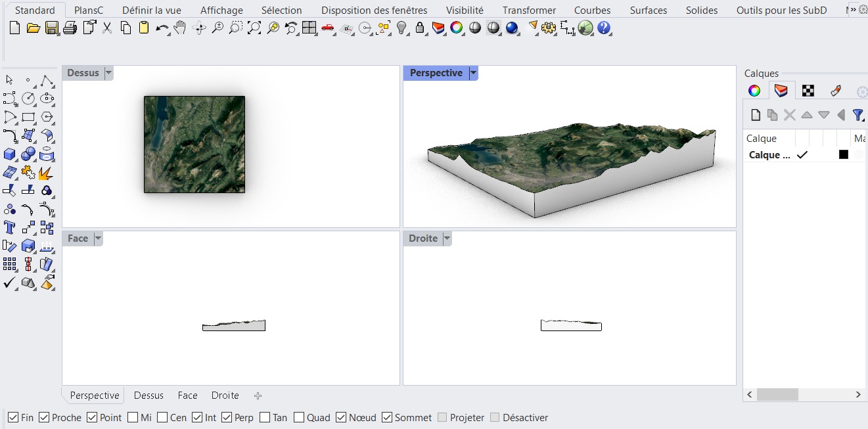Switch to the Surfaces toolbar tab
Screen dimensions: 868x429
pyautogui.click(x=648, y=11)
